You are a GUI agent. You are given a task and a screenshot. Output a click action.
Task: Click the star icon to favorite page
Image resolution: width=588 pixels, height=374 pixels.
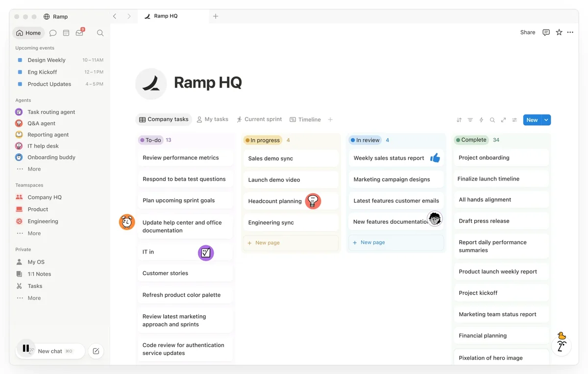[x=559, y=32]
